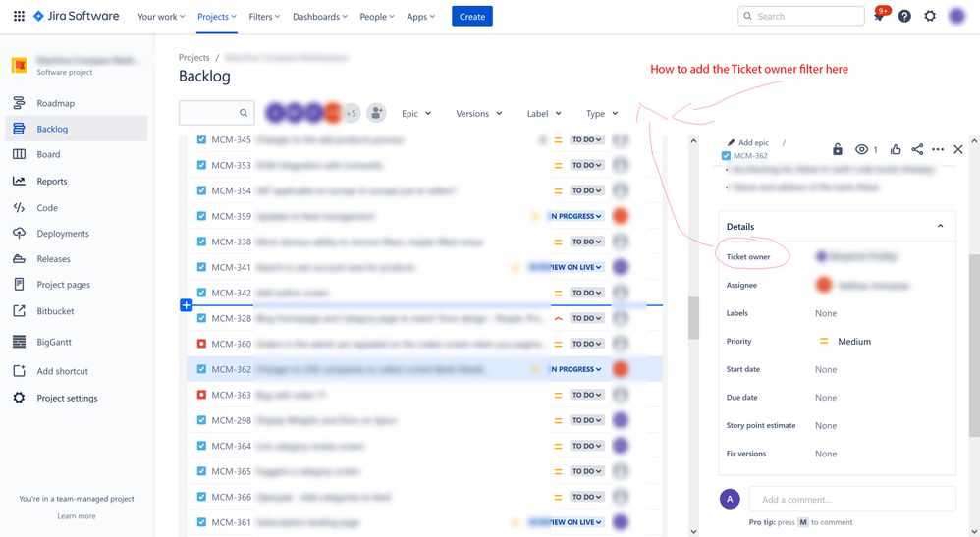Open the settings gear in top bar

[930, 17]
